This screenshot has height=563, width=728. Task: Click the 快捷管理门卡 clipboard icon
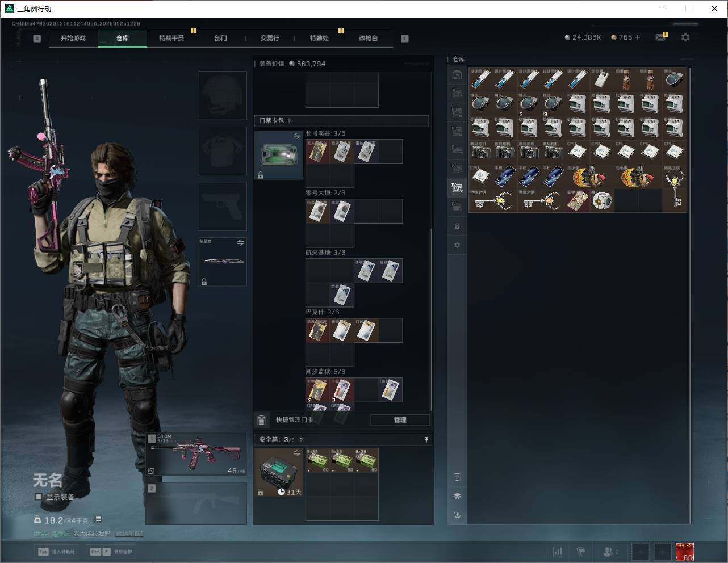(x=262, y=420)
